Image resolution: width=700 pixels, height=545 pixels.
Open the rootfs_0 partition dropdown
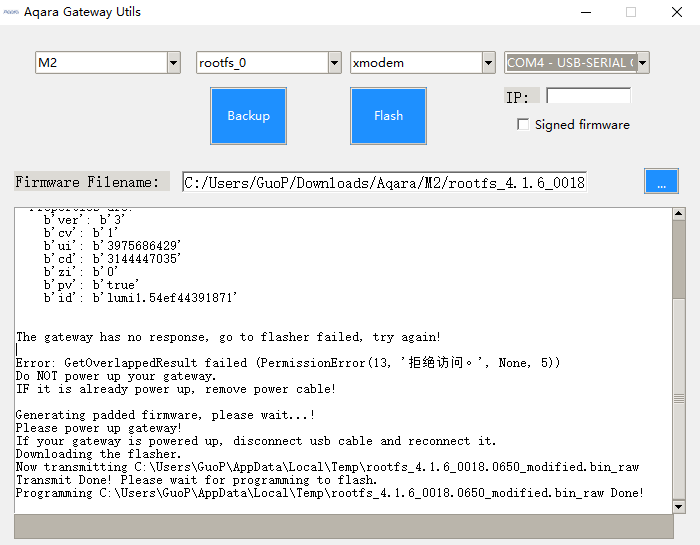[269, 62]
